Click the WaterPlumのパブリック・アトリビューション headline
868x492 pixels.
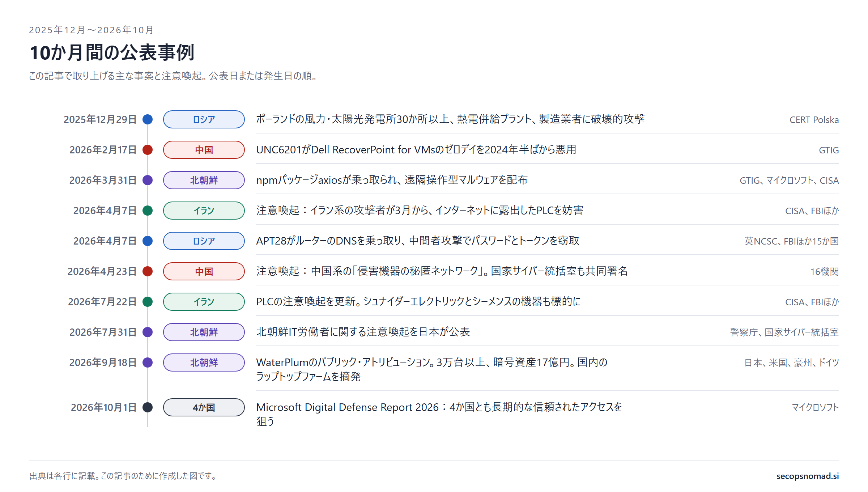coord(432,369)
